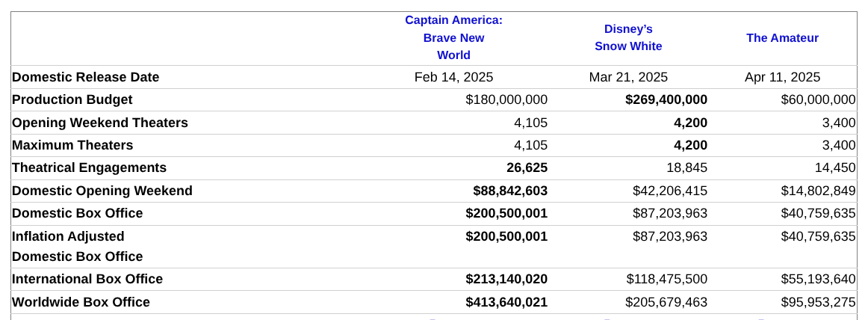Select the Production Budget row label
The width and height of the screenshot is (868, 320).
[x=72, y=99]
